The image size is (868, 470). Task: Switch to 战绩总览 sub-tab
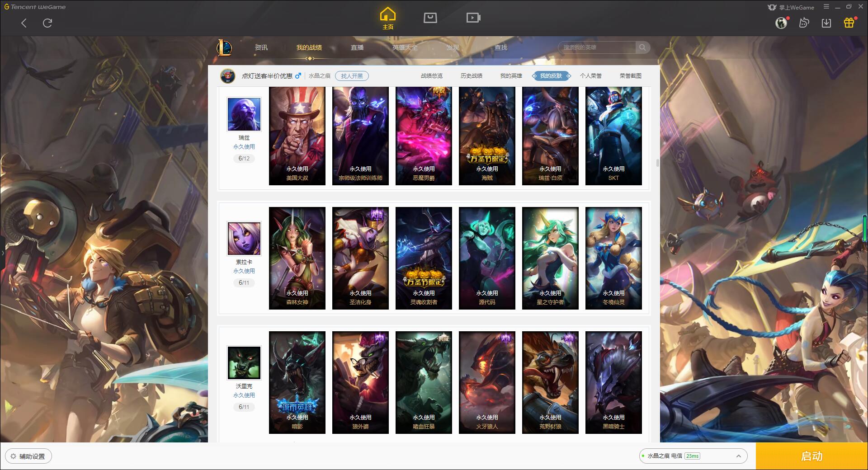(x=432, y=76)
